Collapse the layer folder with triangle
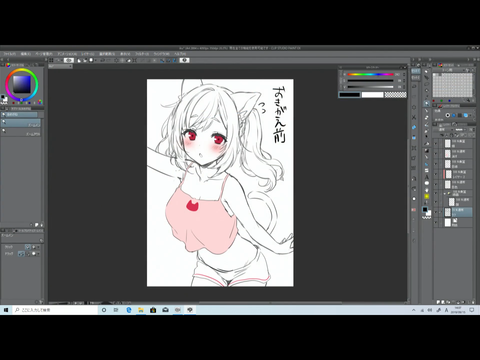This screenshot has height=360, width=480. coord(445,193)
